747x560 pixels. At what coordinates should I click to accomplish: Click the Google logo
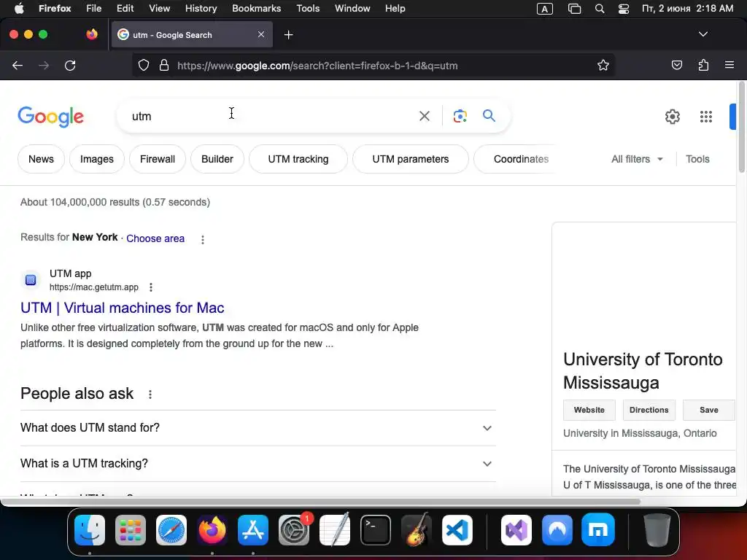pos(50,117)
